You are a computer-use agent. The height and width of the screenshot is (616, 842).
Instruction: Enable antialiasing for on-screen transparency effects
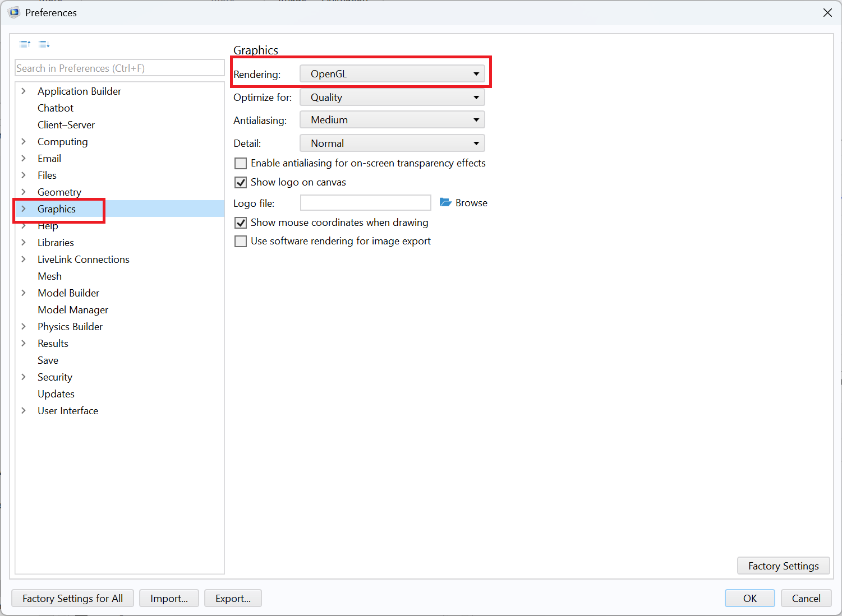[241, 163]
